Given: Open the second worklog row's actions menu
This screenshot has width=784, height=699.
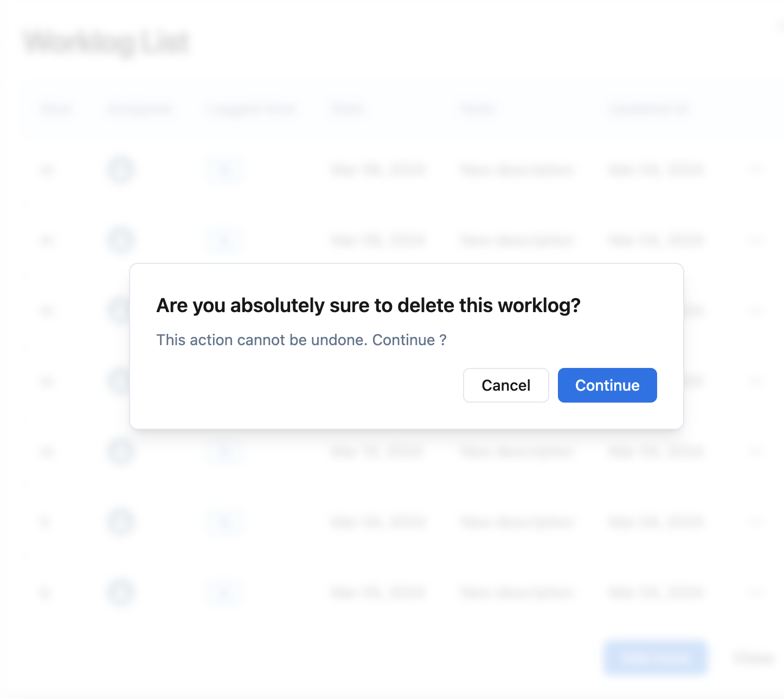Looking at the screenshot, I should (756, 240).
